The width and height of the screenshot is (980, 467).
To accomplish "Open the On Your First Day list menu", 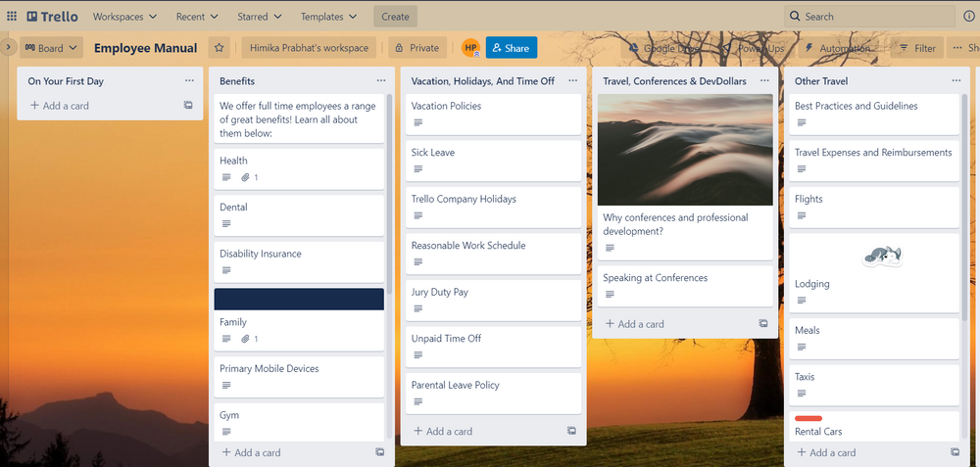I will 189,80.
